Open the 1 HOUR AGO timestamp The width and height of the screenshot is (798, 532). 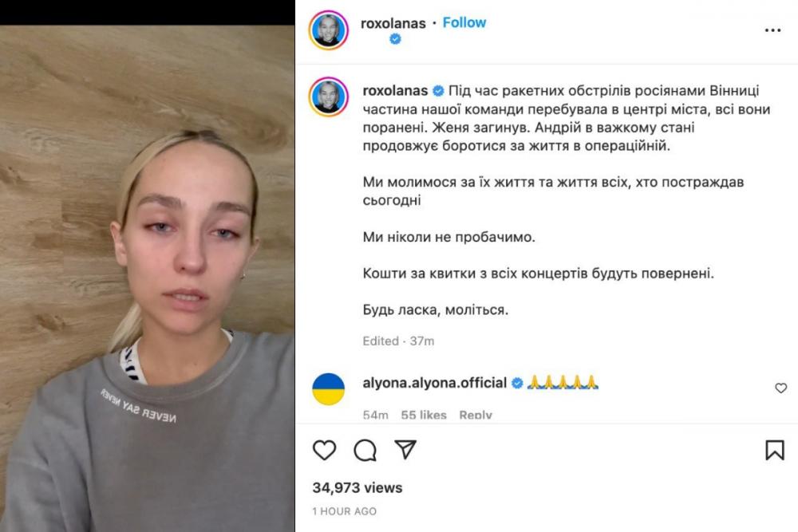click(345, 511)
